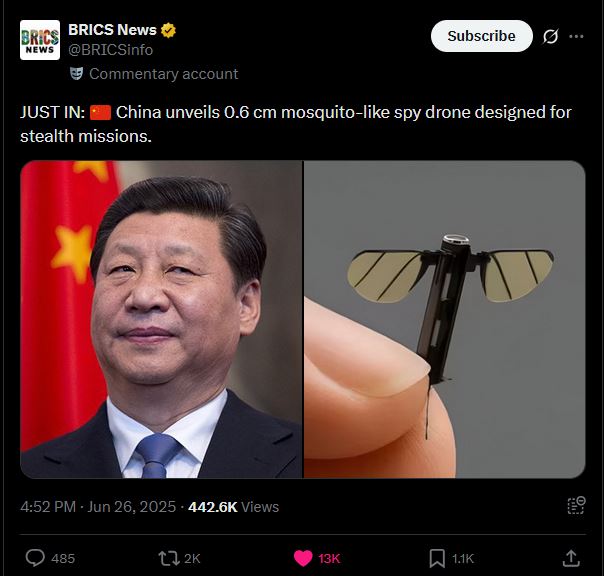Click the Subscribe button
Viewport: 604px width, 576px height.
coord(482,36)
